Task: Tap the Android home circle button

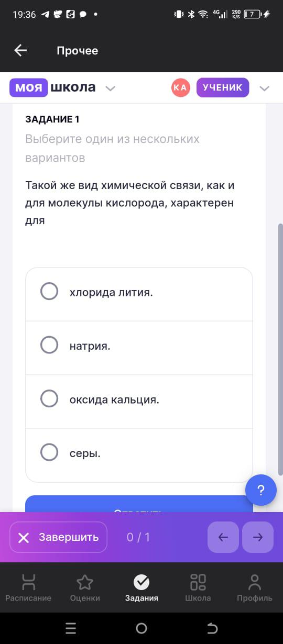Action: click(141, 628)
